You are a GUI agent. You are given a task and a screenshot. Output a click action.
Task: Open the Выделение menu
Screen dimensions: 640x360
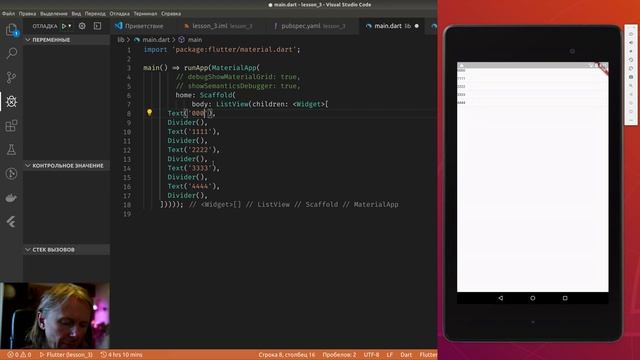click(53, 13)
